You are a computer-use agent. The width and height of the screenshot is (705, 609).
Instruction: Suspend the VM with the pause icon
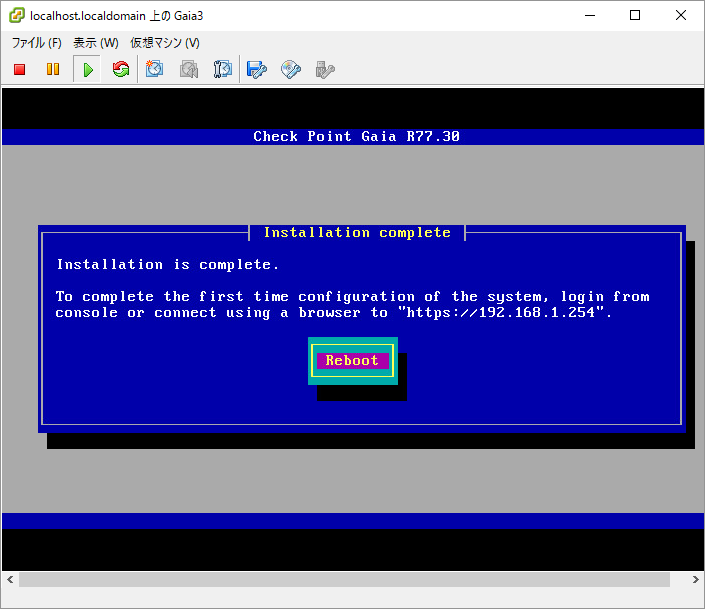tap(53, 69)
